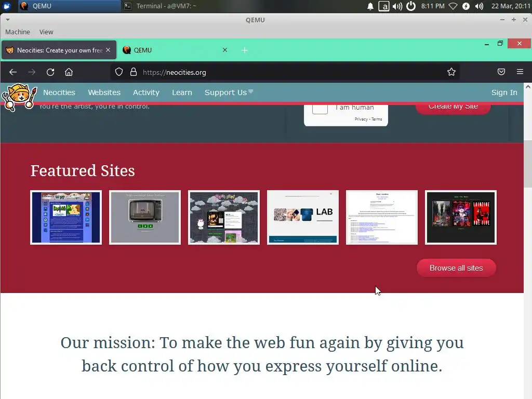Open the browser home page icon
The image size is (532, 399).
(x=69, y=72)
